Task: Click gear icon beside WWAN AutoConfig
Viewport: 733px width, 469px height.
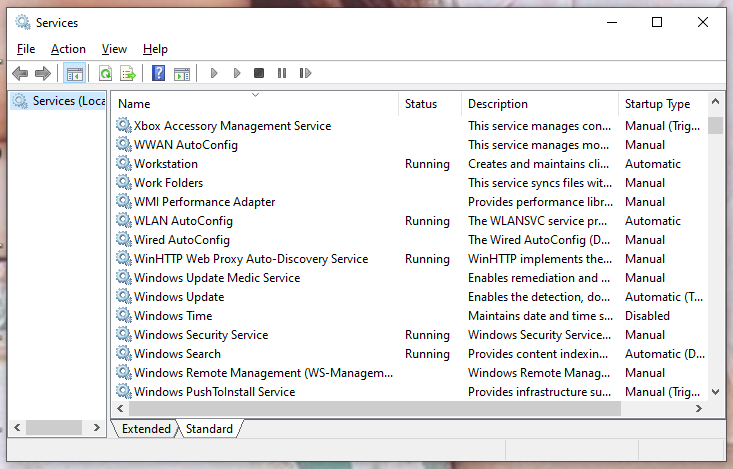Action: [124, 144]
